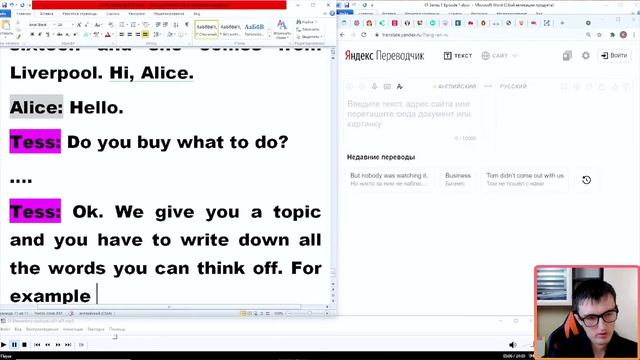Open the Воспроизведение menu in the media player

(x=42, y=329)
